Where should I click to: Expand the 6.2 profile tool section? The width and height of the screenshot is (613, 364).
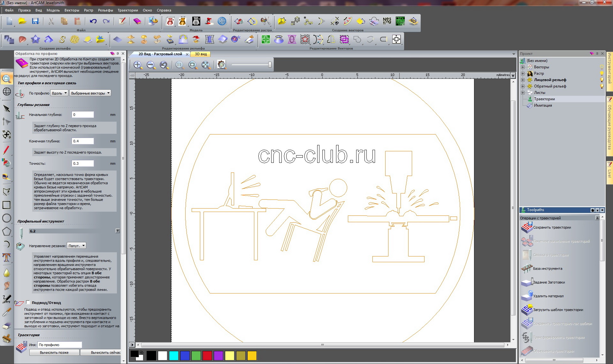click(118, 231)
